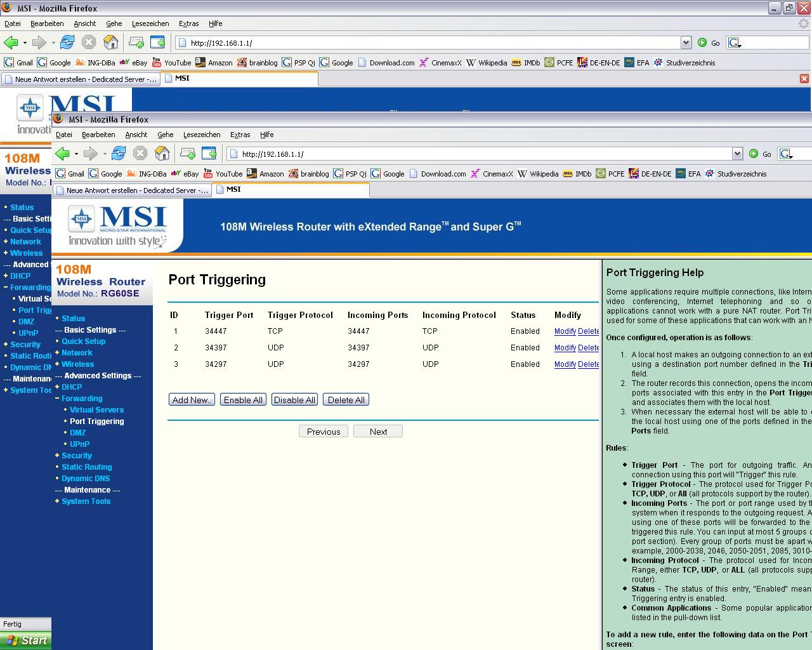Open Studiverzeichnis bookmark in front window
The width and height of the screenshot is (812, 650).
[x=736, y=173]
